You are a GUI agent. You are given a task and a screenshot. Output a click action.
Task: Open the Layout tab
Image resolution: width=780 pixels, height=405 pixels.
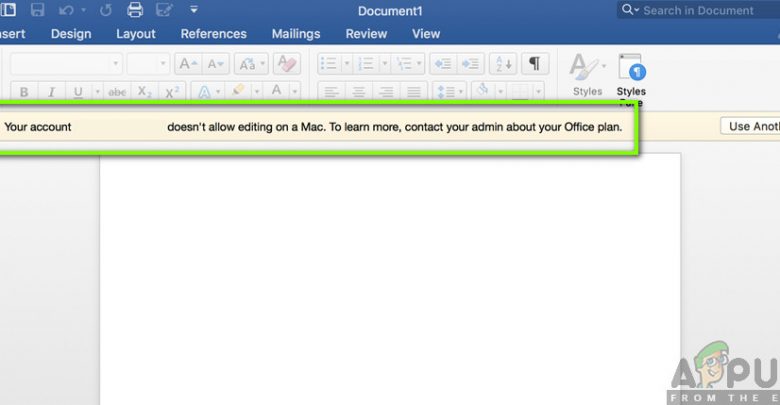(136, 34)
